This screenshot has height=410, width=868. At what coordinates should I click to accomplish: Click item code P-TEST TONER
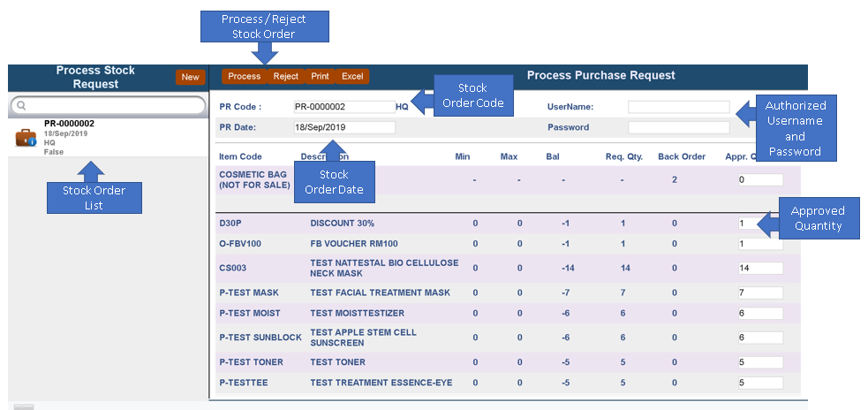pos(252,362)
